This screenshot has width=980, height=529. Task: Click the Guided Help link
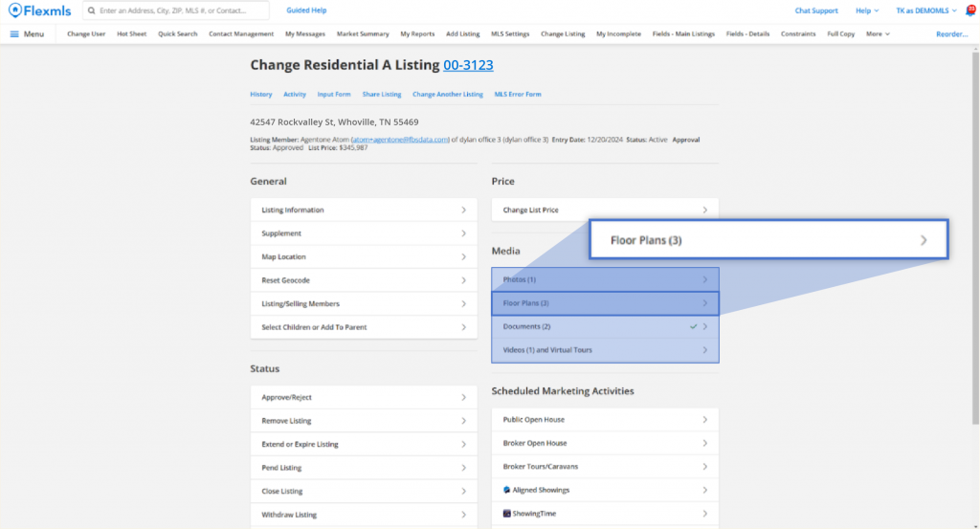[x=306, y=11]
